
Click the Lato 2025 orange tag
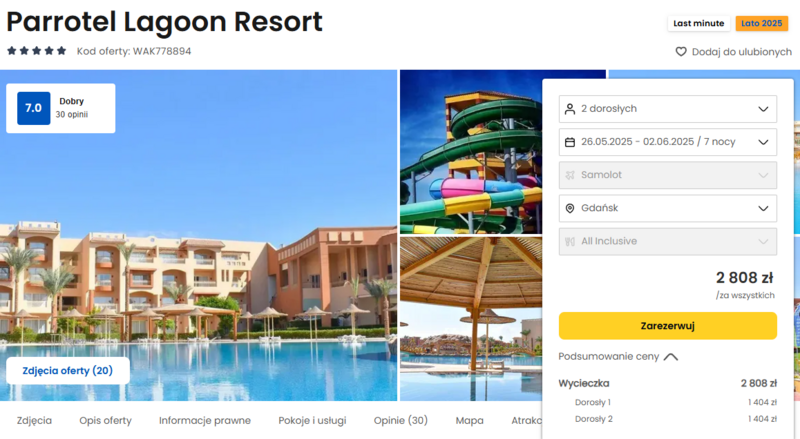click(762, 23)
